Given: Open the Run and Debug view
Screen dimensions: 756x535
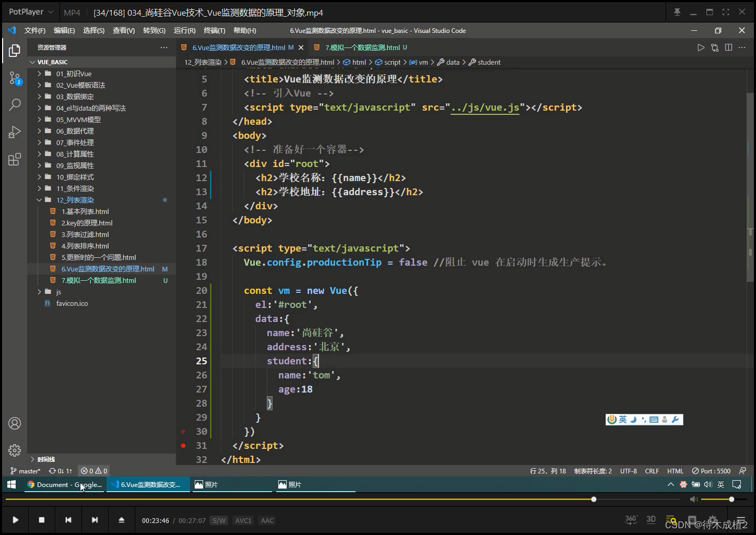Looking at the screenshot, I should point(15,132).
